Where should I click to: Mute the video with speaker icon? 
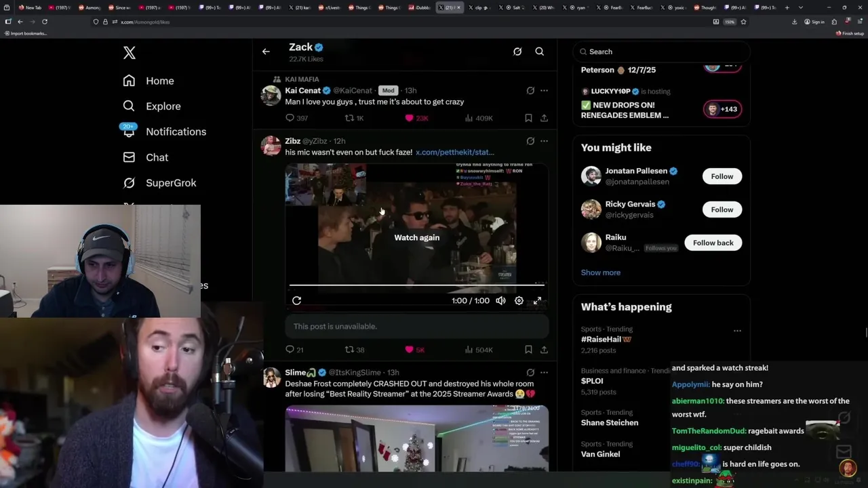click(x=500, y=300)
